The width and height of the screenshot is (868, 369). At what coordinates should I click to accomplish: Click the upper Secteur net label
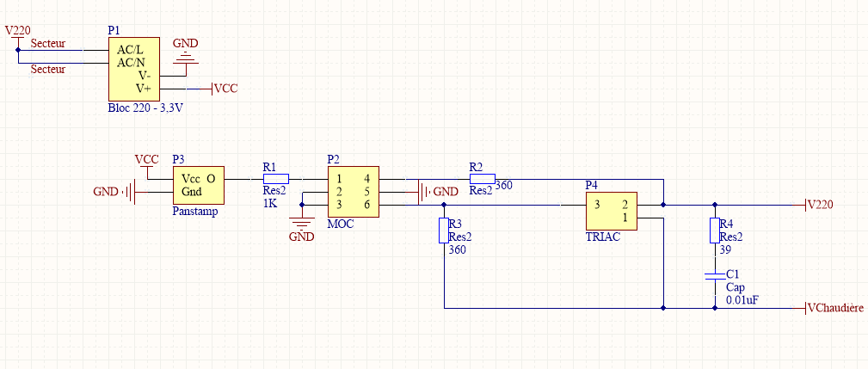45,43
